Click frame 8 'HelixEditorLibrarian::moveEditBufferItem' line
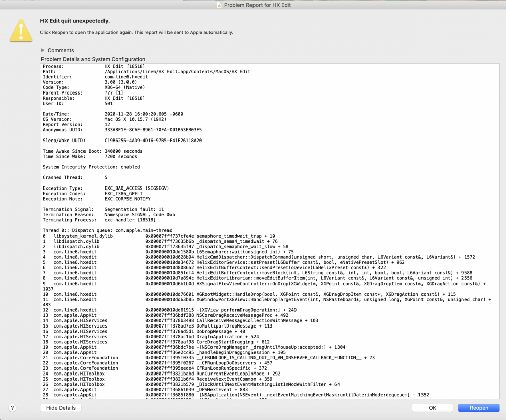 (x=258, y=278)
